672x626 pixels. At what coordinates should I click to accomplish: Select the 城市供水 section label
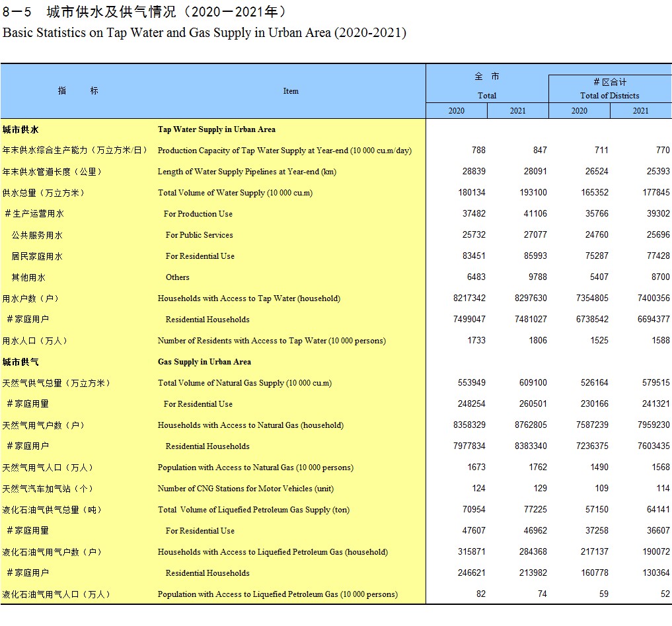click(x=20, y=129)
